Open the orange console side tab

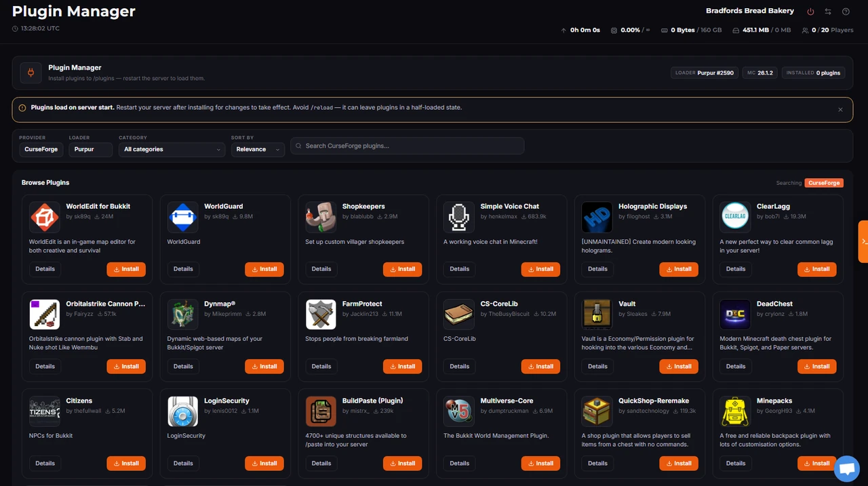click(x=863, y=241)
